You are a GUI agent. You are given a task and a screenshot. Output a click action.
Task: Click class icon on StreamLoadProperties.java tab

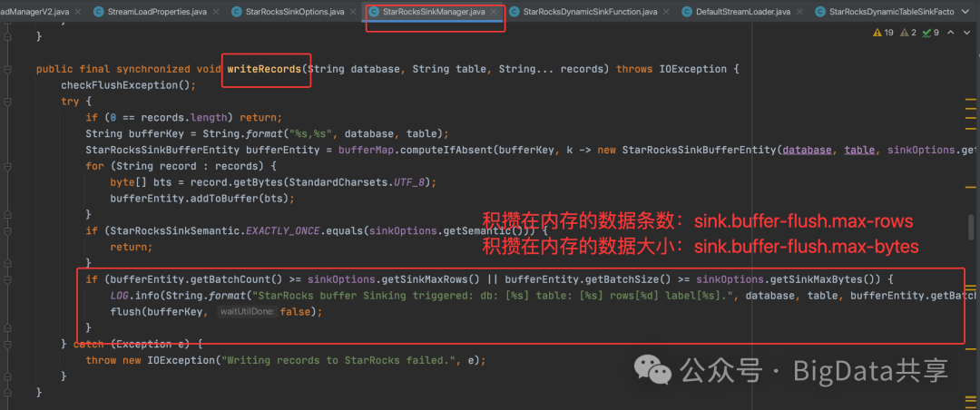[x=98, y=11]
